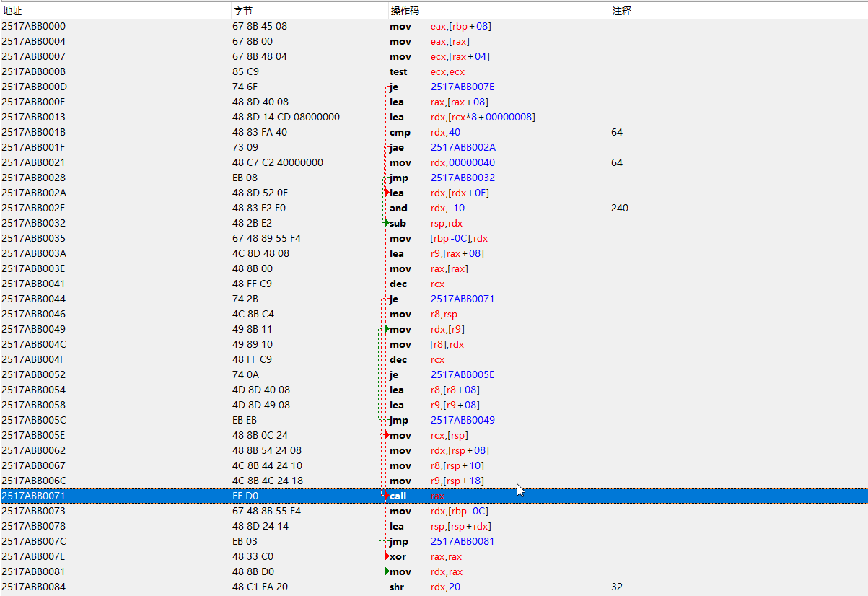Image resolution: width=868 pixels, height=596 pixels.
Task: Select mov rax,[rax] instruction
Action: [x=429, y=268]
